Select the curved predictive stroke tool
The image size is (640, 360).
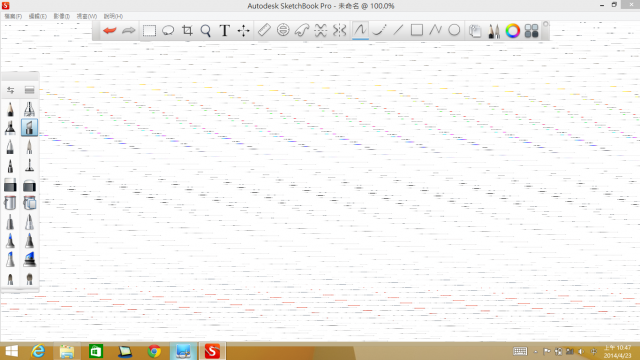click(379, 30)
